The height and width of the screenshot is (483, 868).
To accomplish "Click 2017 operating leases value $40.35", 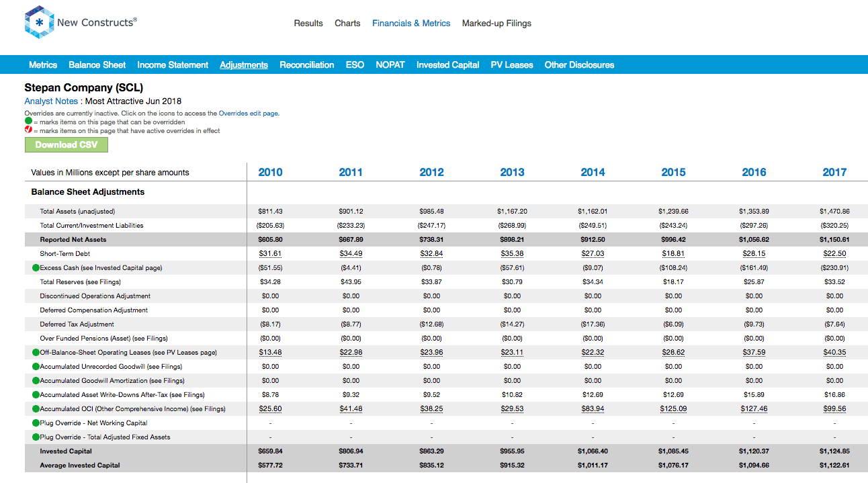I will (834, 353).
